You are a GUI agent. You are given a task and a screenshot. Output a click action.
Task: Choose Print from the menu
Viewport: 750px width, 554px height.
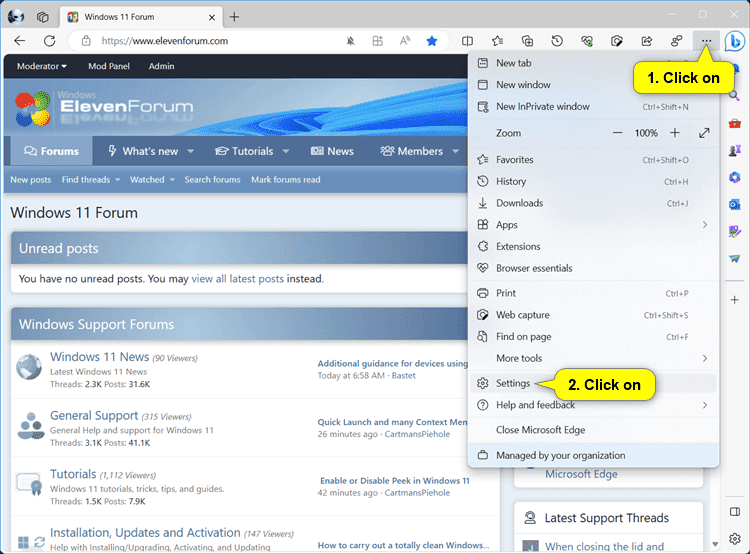point(593,293)
